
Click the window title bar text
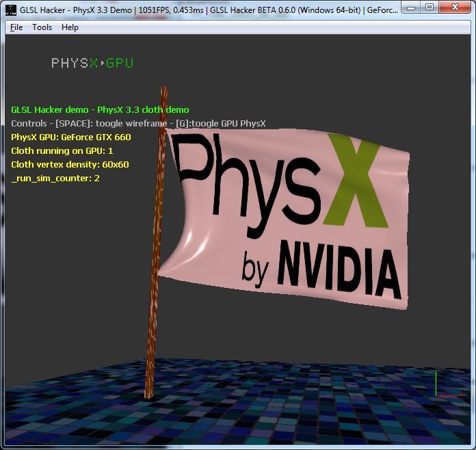(209, 10)
